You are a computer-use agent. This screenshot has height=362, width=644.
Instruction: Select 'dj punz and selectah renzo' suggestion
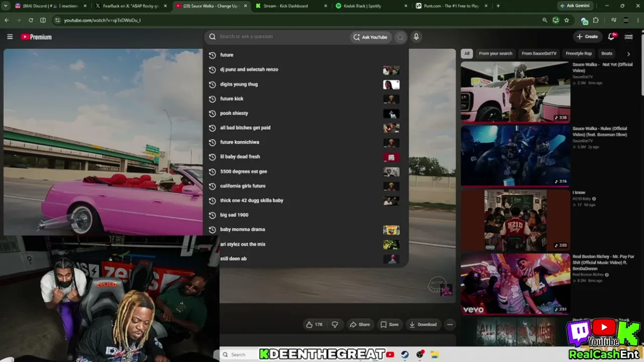[306, 69]
